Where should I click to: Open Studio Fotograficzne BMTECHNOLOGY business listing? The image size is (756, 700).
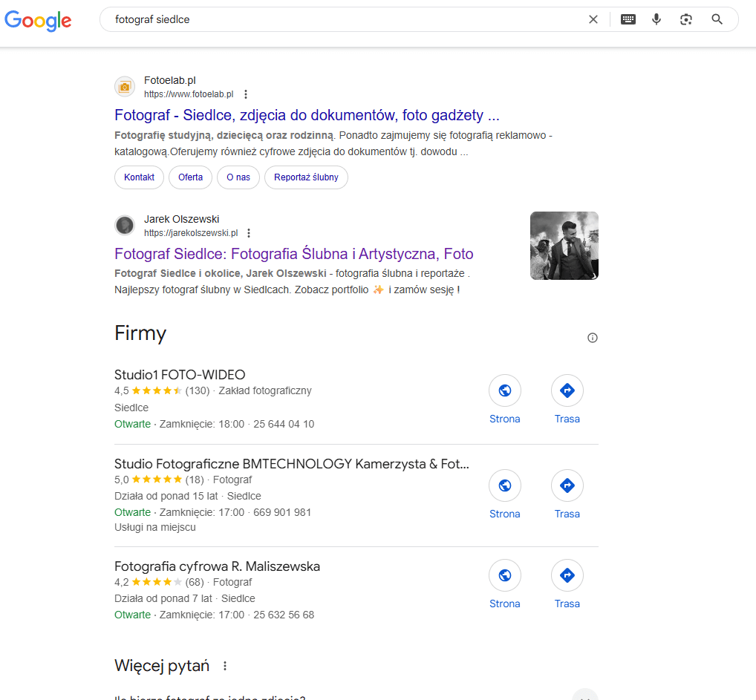(292, 464)
